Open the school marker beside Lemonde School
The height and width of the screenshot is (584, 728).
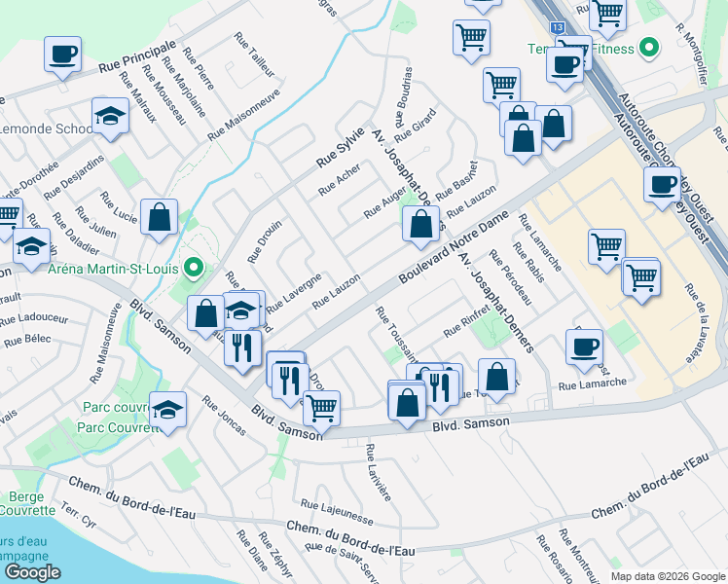111,116
